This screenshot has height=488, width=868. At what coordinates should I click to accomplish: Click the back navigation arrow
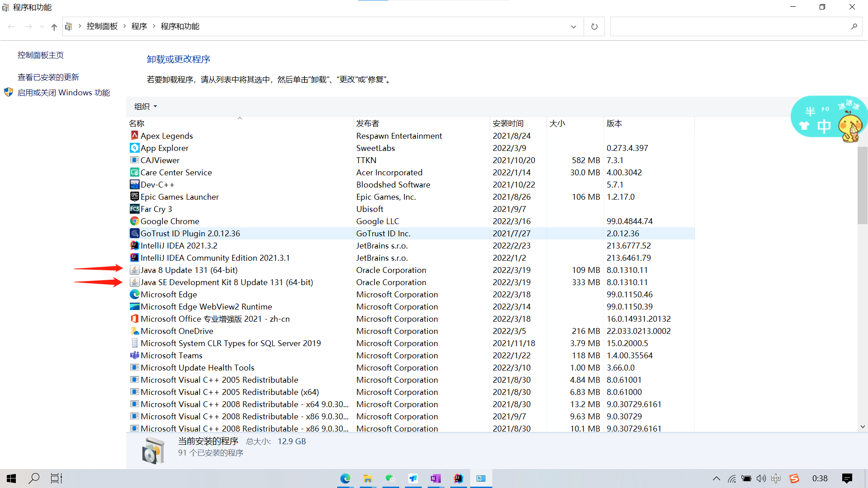coord(12,27)
